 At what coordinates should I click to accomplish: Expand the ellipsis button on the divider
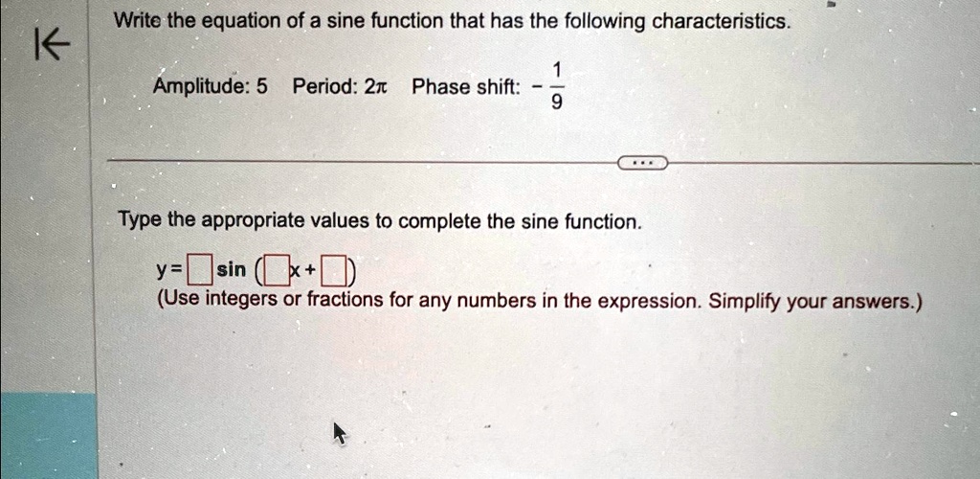click(642, 164)
